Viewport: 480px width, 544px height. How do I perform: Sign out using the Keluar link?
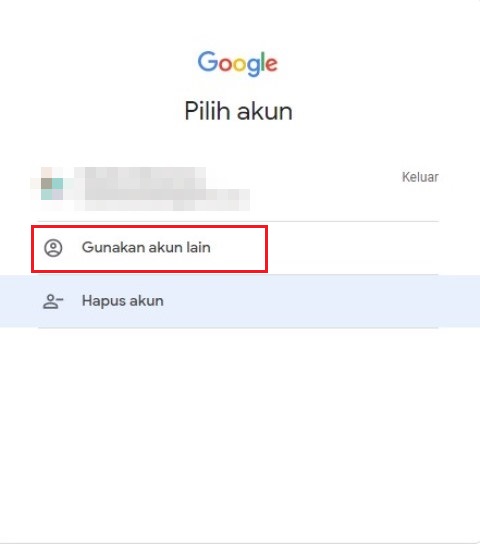(420, 177)
